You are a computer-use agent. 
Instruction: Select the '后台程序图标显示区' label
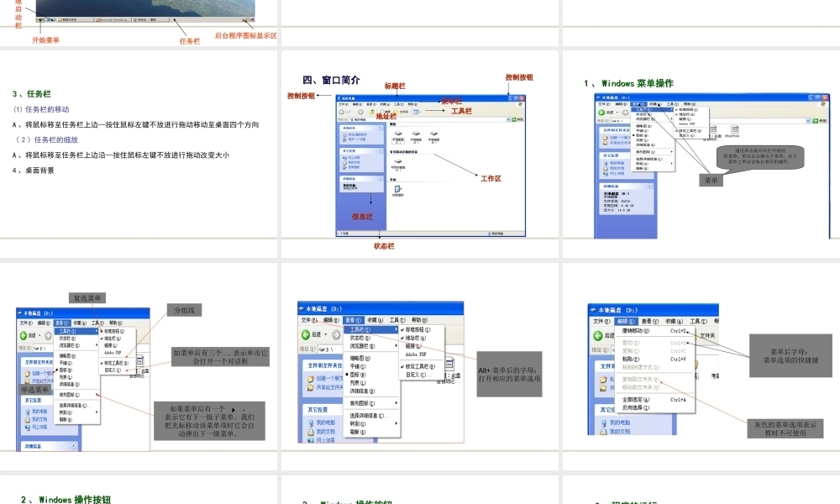pyautogui.click(x=246, y=35)
